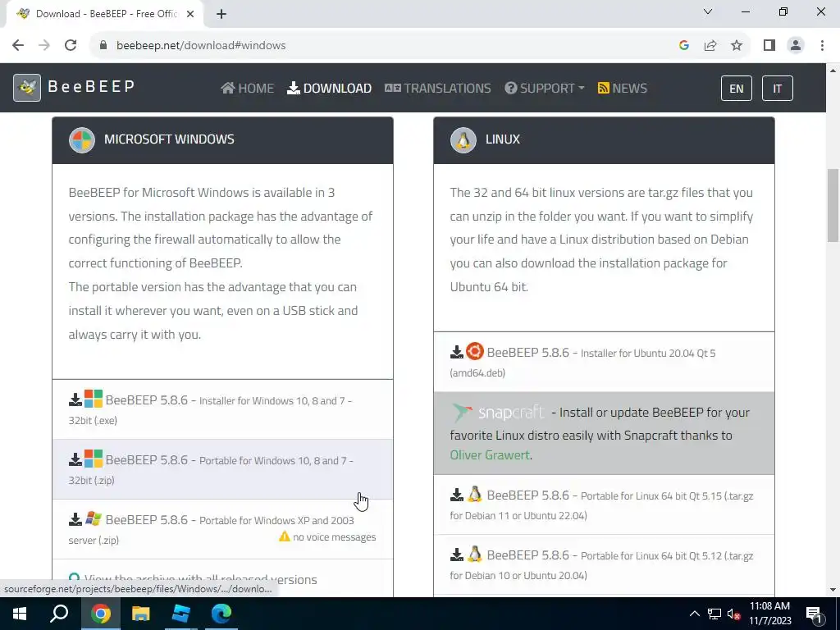Click the Windows XP flag icon in the XP row
This screenshot has height=630, width=840.
point(94,518)
